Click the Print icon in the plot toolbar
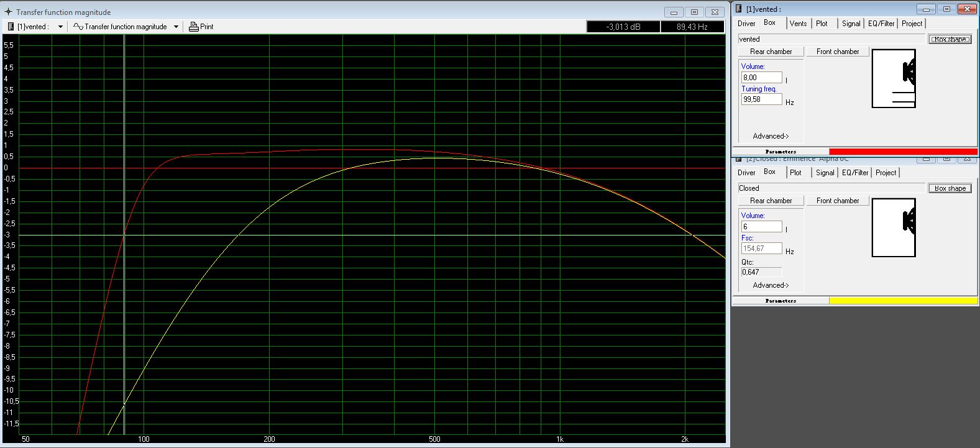The height and width of the screenshot is (448, 980). click(x=194, y=27)
